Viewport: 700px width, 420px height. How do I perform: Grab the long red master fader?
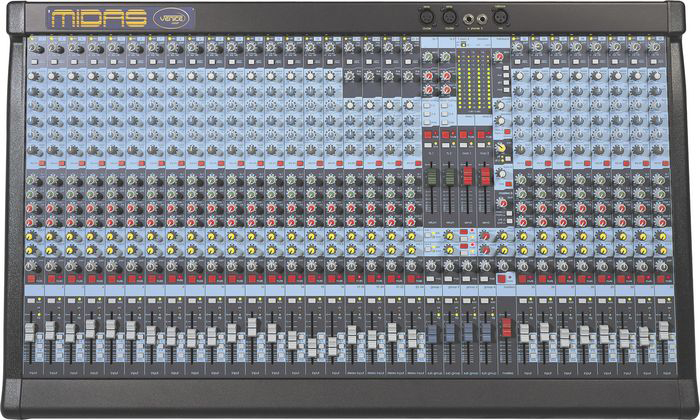tap(506, 328)
